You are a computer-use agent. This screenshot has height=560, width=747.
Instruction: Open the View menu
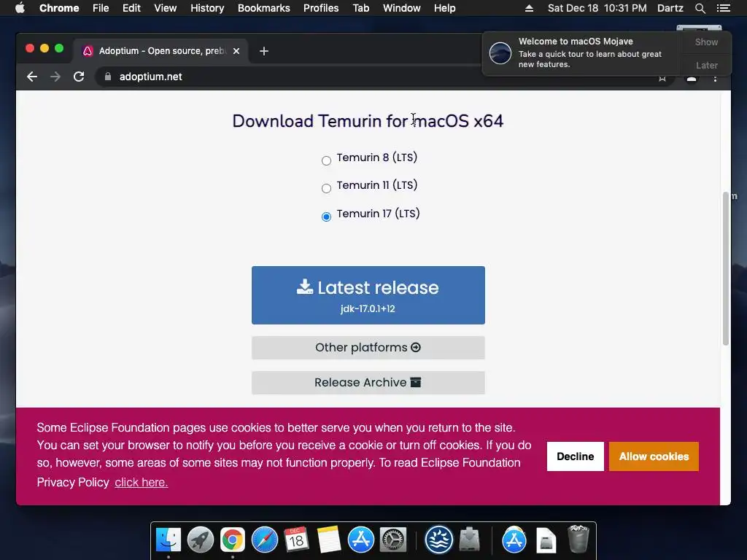tap(166, 8)
